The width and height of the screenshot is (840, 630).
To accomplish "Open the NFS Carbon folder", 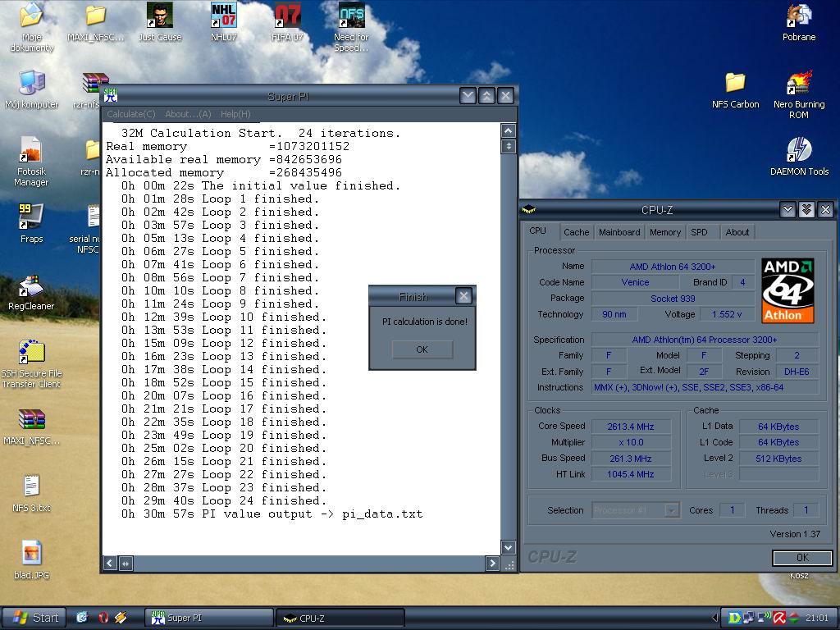I will click(x=735, y=90).
